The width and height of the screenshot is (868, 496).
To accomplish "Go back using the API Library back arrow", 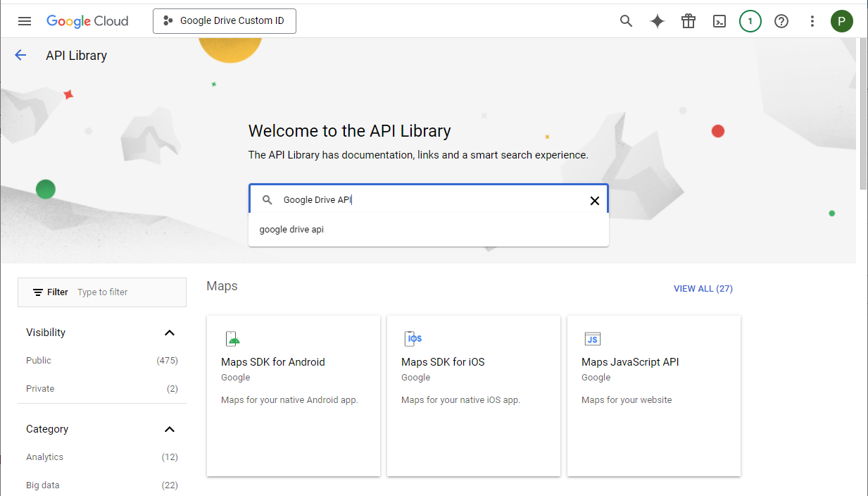I will [x=20, y=55].
